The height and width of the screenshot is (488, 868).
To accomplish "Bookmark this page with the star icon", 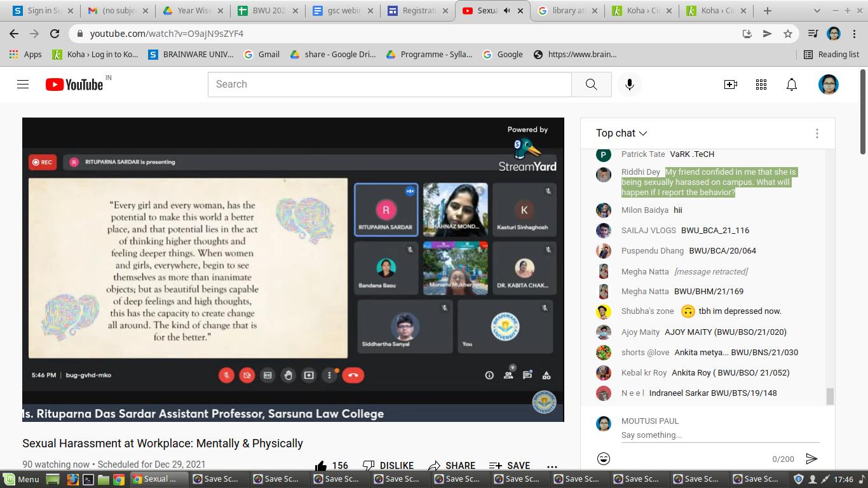I will [788, 34].
